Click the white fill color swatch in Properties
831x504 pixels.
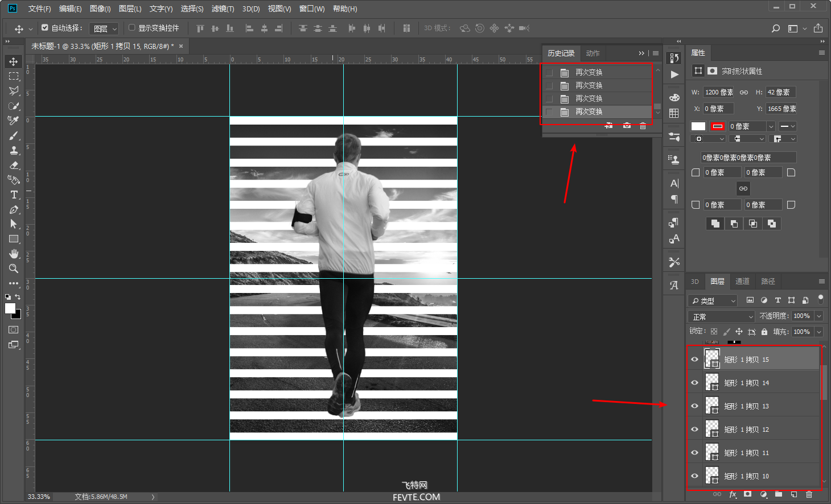(x=698, y=126)
